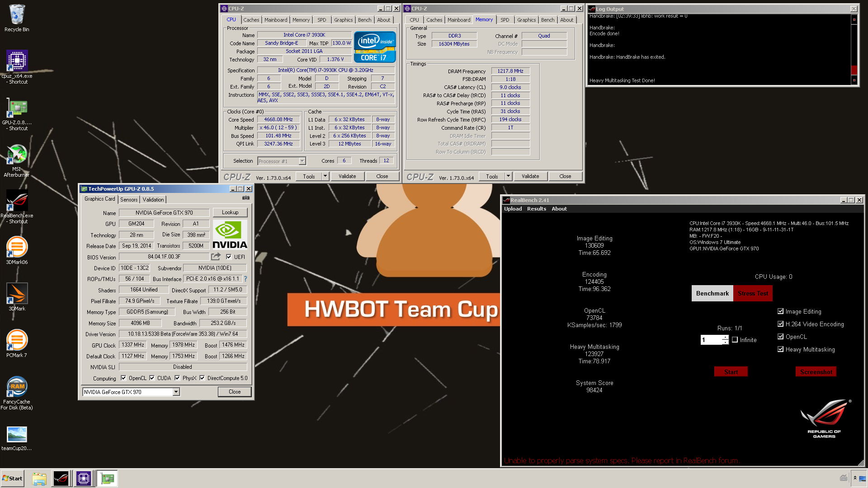Click bus interface help question mark in GPU-Z
This screenshot has width=868, height=488.
(x=245, y=279)
